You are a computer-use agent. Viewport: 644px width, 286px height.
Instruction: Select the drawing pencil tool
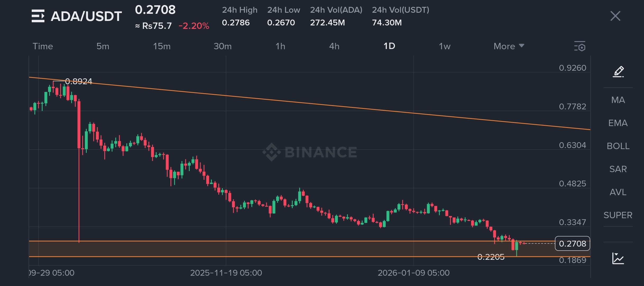coord(618,72)
